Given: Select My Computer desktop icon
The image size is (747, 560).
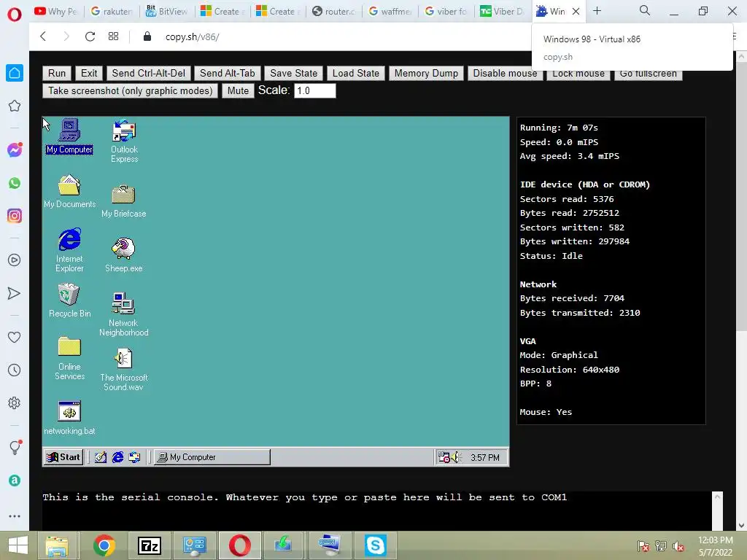Looking at the screenshot, I should (69, 136).
